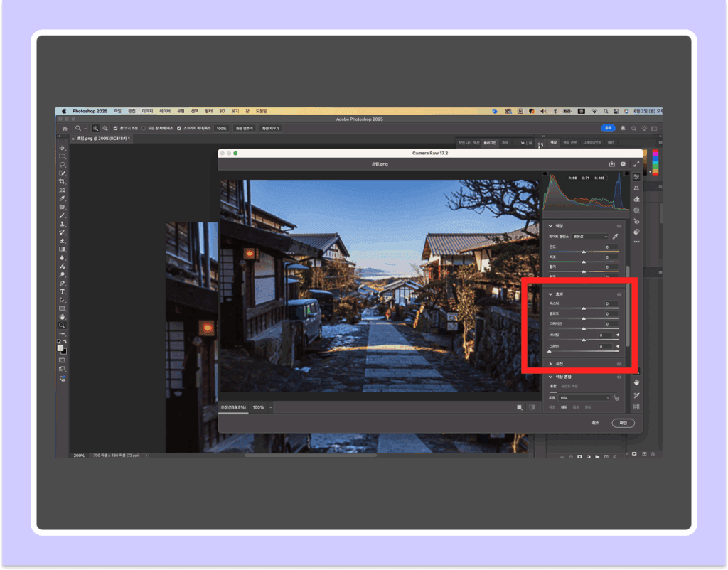Image resolution: width=728 pixels, height=570 pixels.
Task: Open zoom level dropdown arrow beside 100%
Action: pos(271,407)
